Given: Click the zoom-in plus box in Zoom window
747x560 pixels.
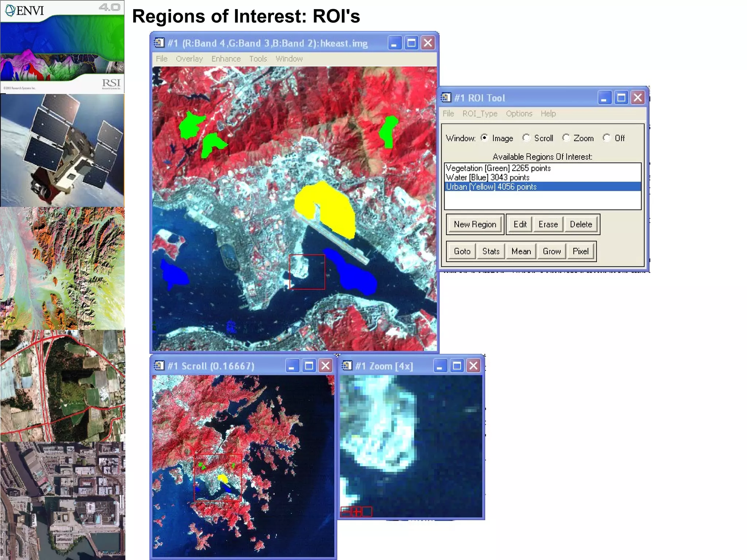Looking at the screenshot, I should (x=356, y=512).
